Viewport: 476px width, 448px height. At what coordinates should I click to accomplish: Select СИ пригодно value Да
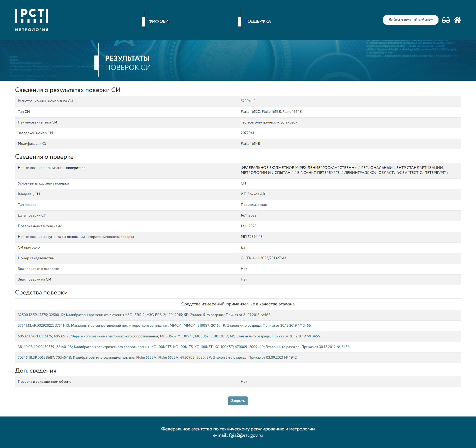click(x=243, y=247)
